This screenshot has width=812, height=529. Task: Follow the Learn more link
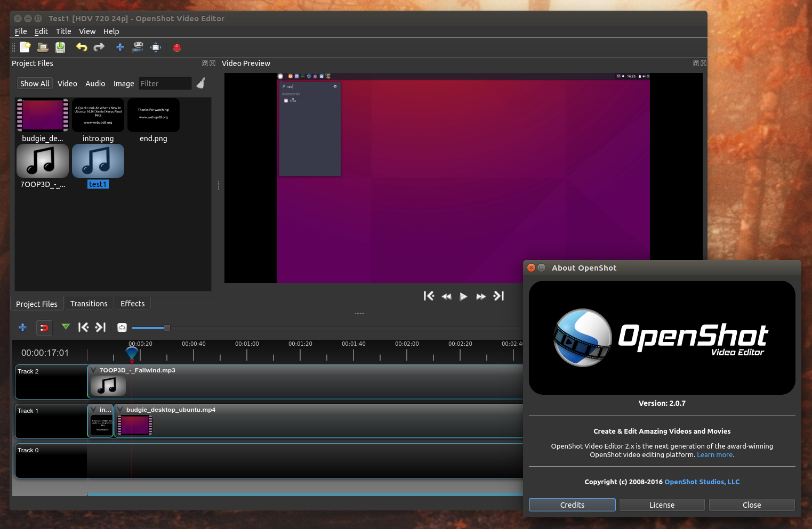point(714,455)
